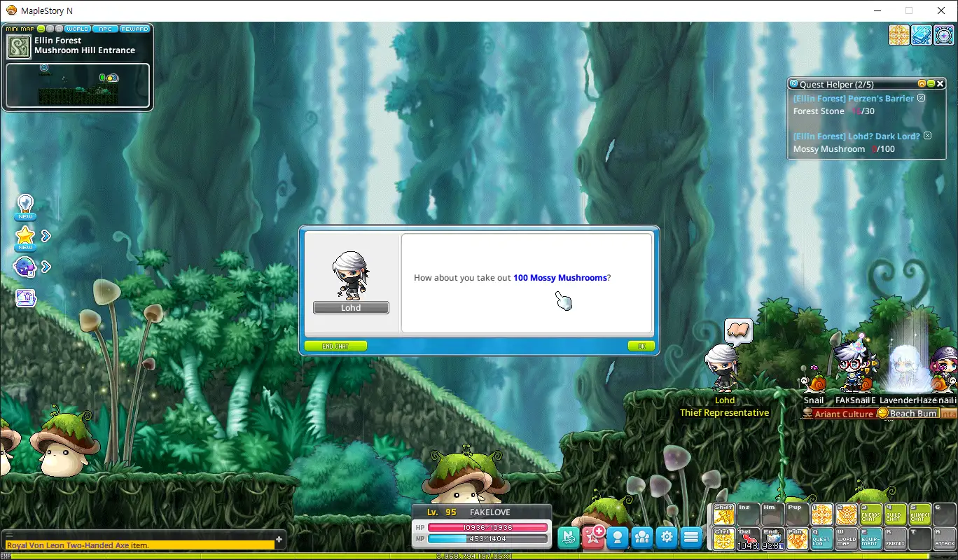
Task: Click the Attack hotkey A slot
Action: pos(945,539)
